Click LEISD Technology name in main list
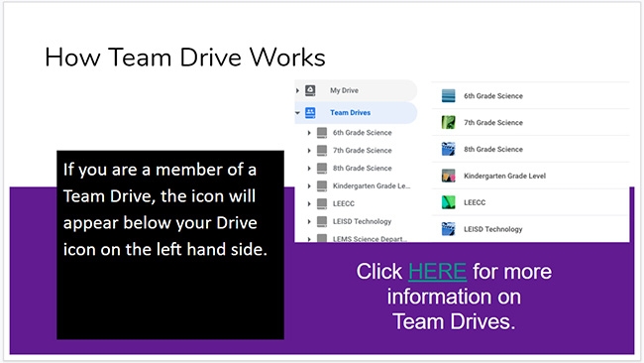 click(492, 229)
